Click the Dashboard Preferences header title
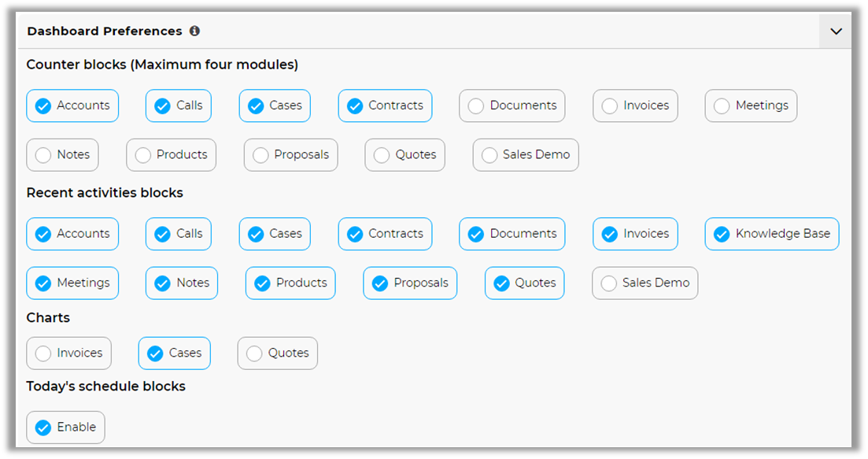 tap(105, 31)
